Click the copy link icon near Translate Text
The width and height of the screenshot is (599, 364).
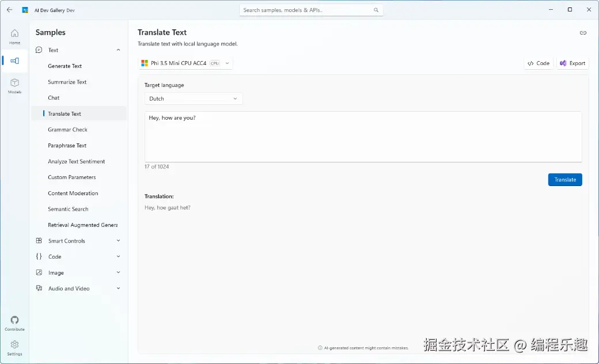tap(583, 33)
